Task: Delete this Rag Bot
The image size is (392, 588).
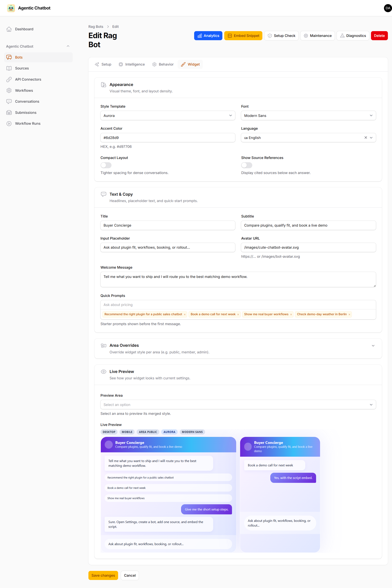Action: click(379, 35)
